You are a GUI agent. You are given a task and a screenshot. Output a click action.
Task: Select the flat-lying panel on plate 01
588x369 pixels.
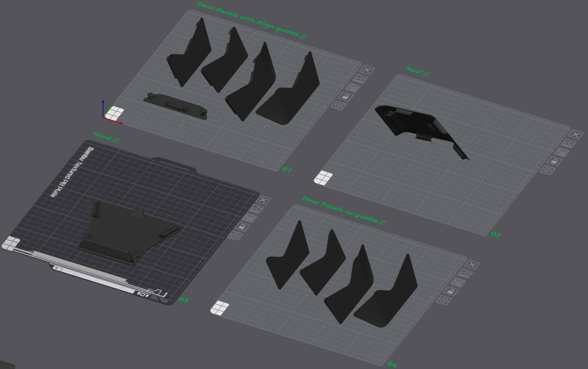click(x=176, y=106)
